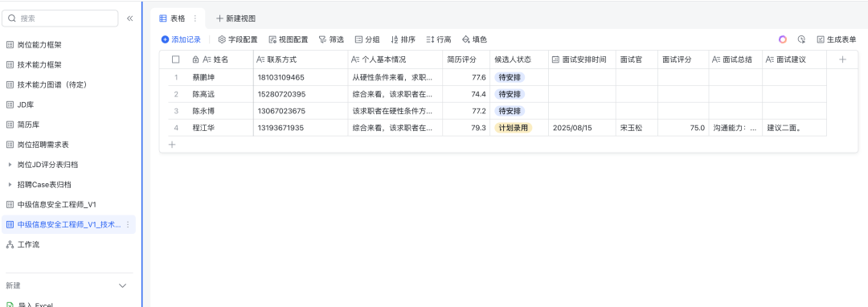Click the 个人基本情况 column header
The width and height of the screenshot is (868, 307).
point(395,59)
